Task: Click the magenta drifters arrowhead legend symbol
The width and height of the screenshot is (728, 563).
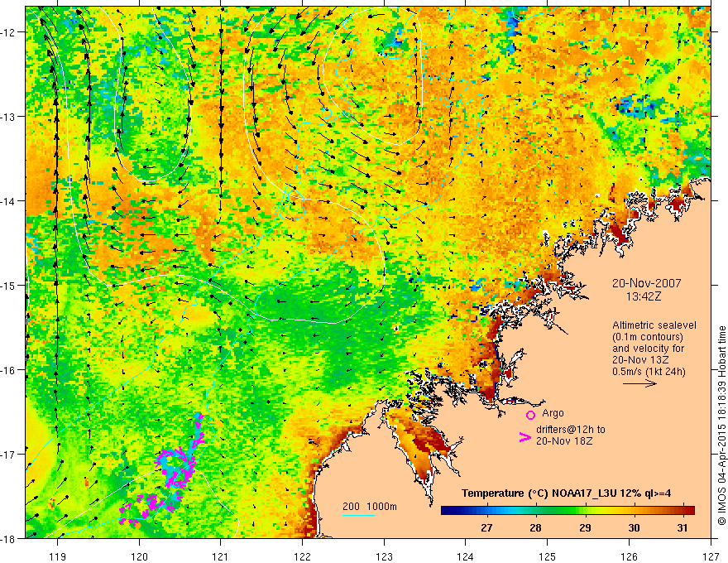Action: [524, 436]
